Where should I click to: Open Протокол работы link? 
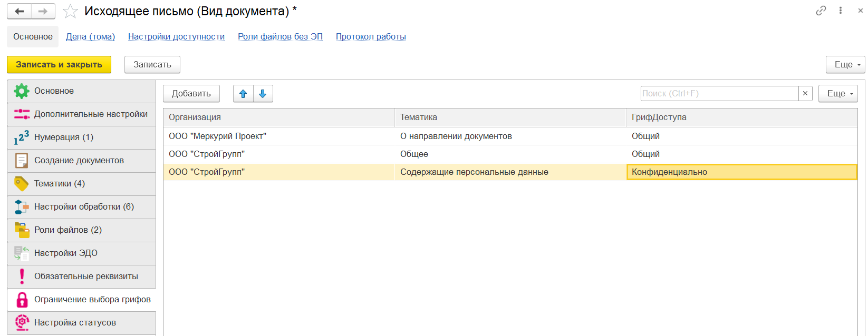tap(371, 37)
